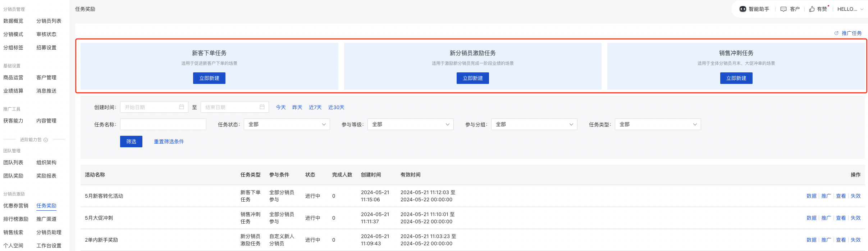Create a 销售冲刺任务 with 立即新建

click(x=736, y=78)
